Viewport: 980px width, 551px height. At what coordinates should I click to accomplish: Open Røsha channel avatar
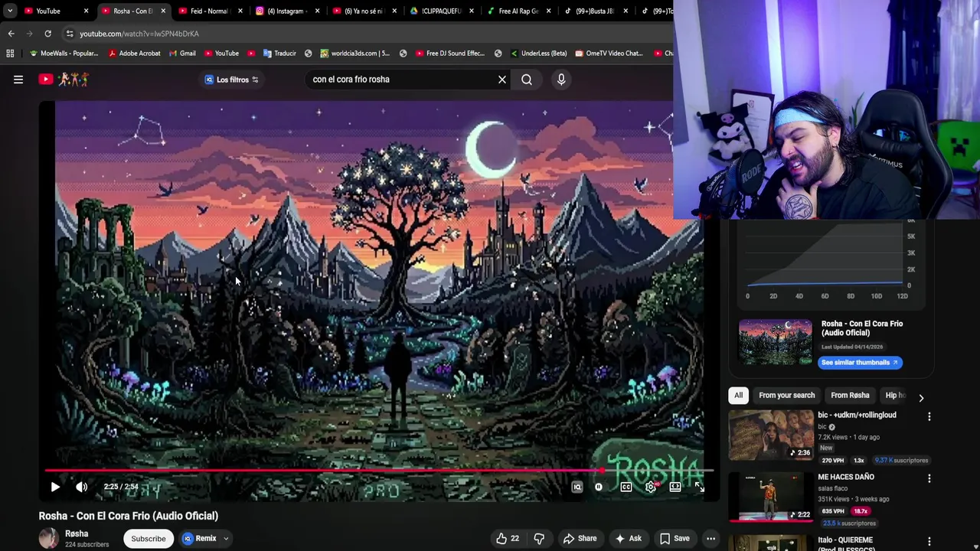pos(48,538)
